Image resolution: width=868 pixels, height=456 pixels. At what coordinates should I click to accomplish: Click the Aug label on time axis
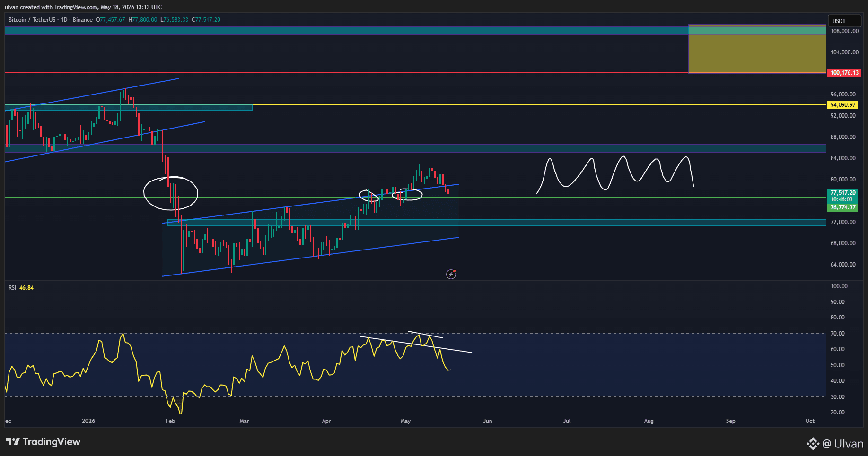pyautogui.click(x=649, y=421)
